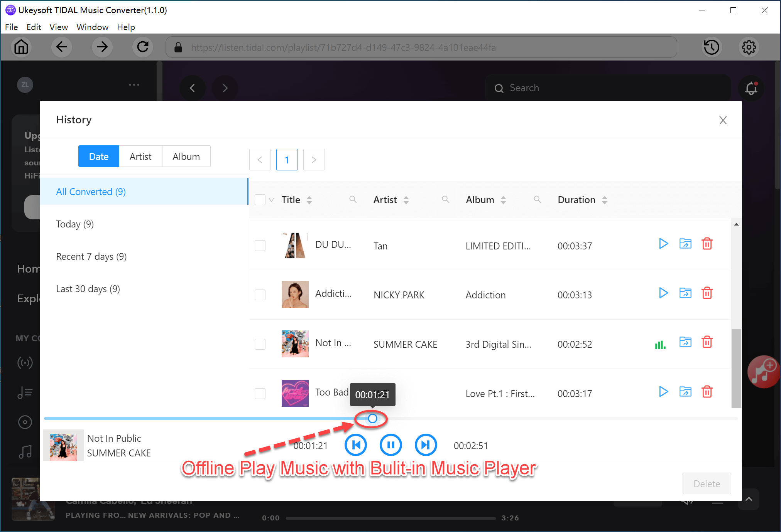Viewport: 781px width, 532px height.
Task: Click the Date sort button
Action: [99, 157]
